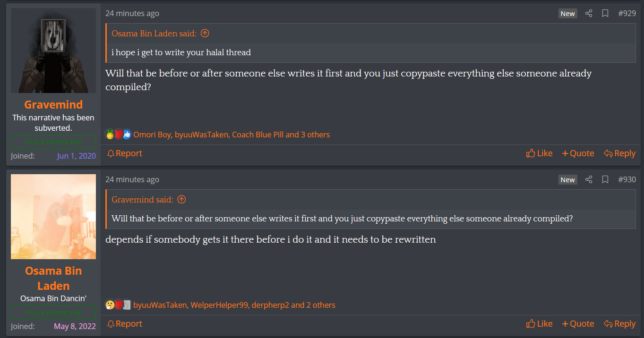Bookmark post #929 with bookmark icon
Viewport: 644px width, 338px height.
pyautogui.click(x=605, y=13)
